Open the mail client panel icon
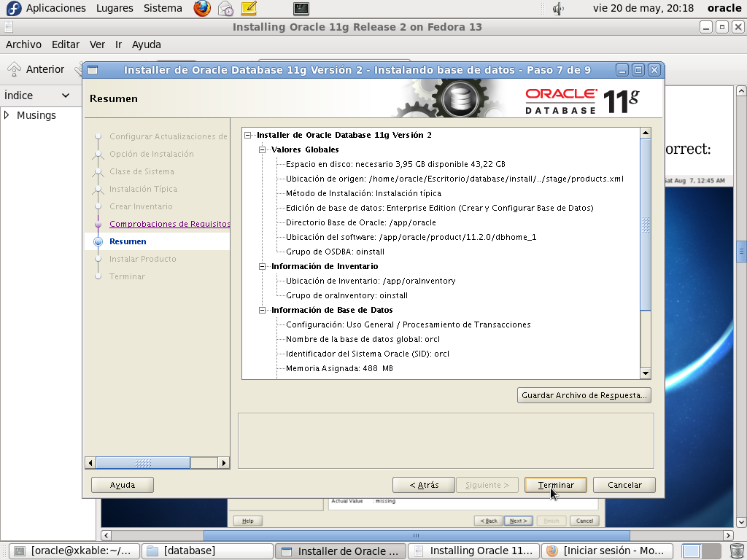 (225, 8)
